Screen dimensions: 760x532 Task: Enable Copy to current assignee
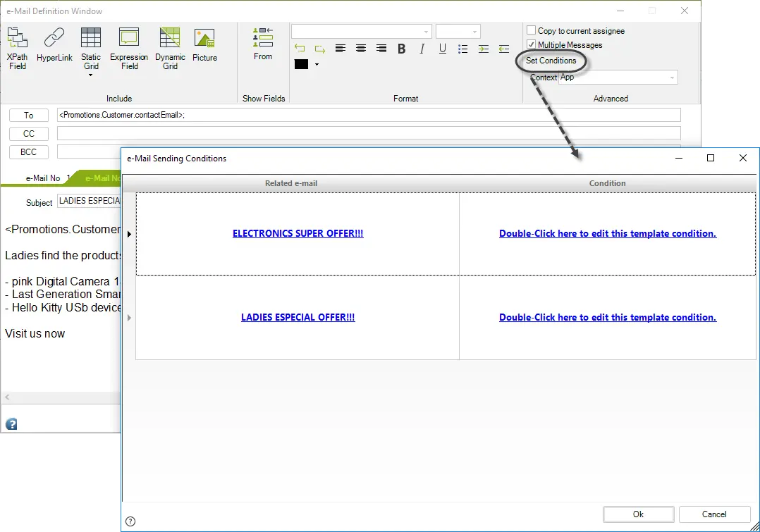532,30
